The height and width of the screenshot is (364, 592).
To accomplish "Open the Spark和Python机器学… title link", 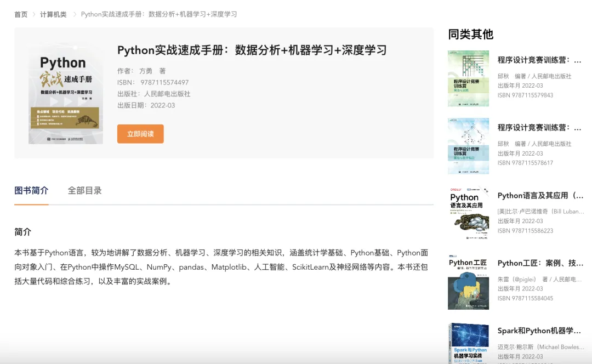I will pyautogui.click(x=539, y=331).
